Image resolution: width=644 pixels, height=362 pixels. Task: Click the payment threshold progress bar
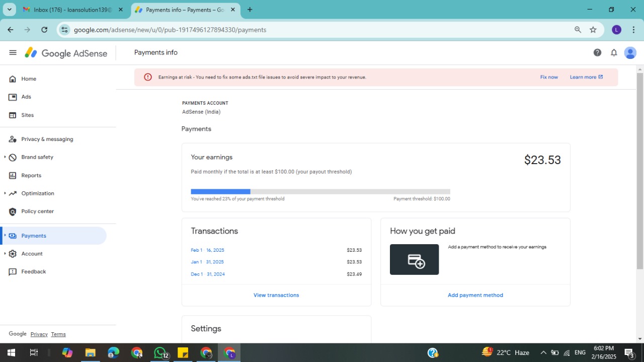click(320, 191)
